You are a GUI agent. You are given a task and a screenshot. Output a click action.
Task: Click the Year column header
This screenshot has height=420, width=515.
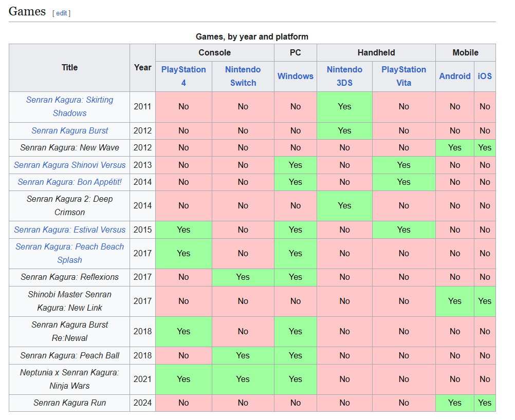point(142,68)
